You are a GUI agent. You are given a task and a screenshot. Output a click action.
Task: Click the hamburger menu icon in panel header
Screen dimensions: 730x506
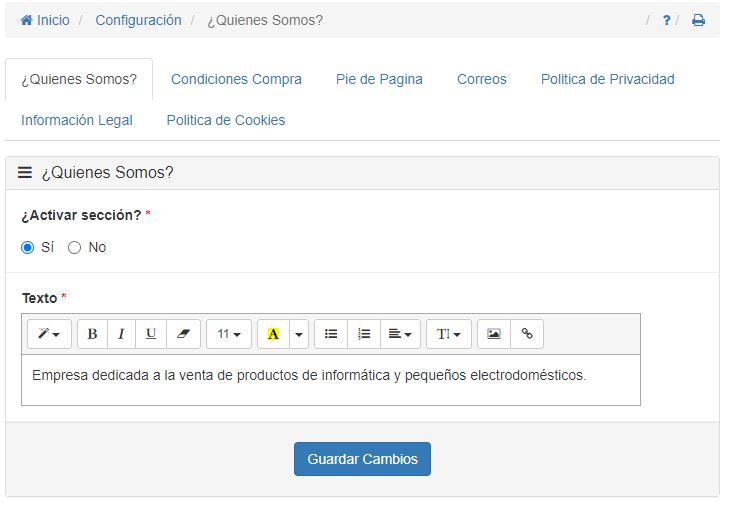25,172
